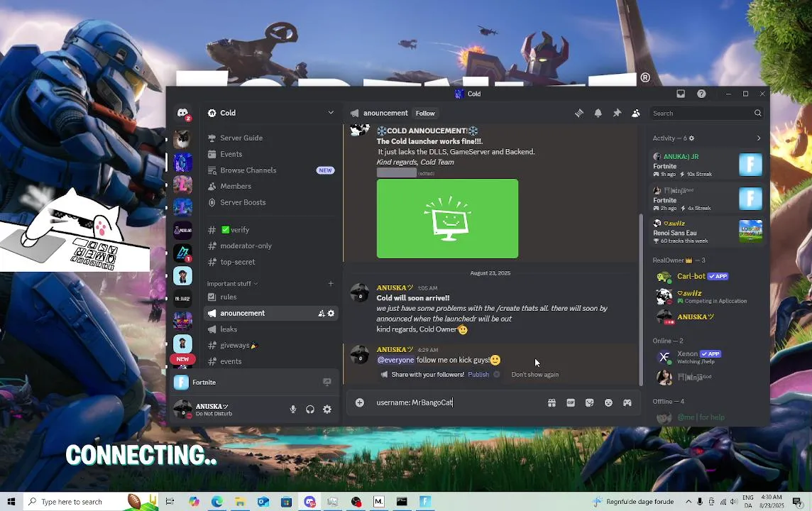Click Don't show again
Screen dimensions: 812x511
[x=535, y=374]
